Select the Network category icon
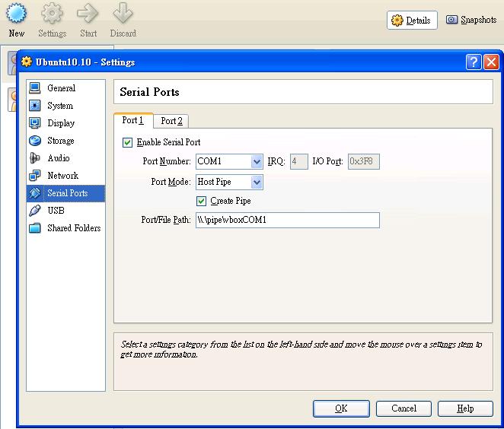 (x=35, y=175)
